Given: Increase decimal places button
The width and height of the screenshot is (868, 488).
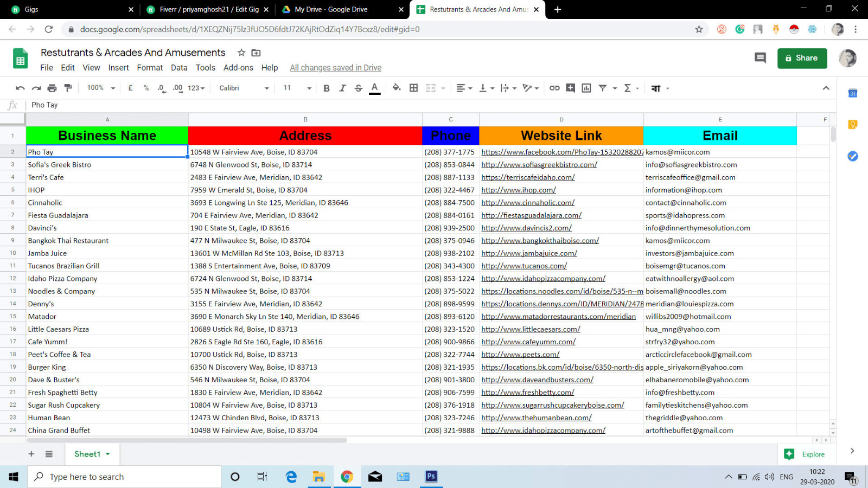Looking at the screenshot, I should [x=177, y=88].
